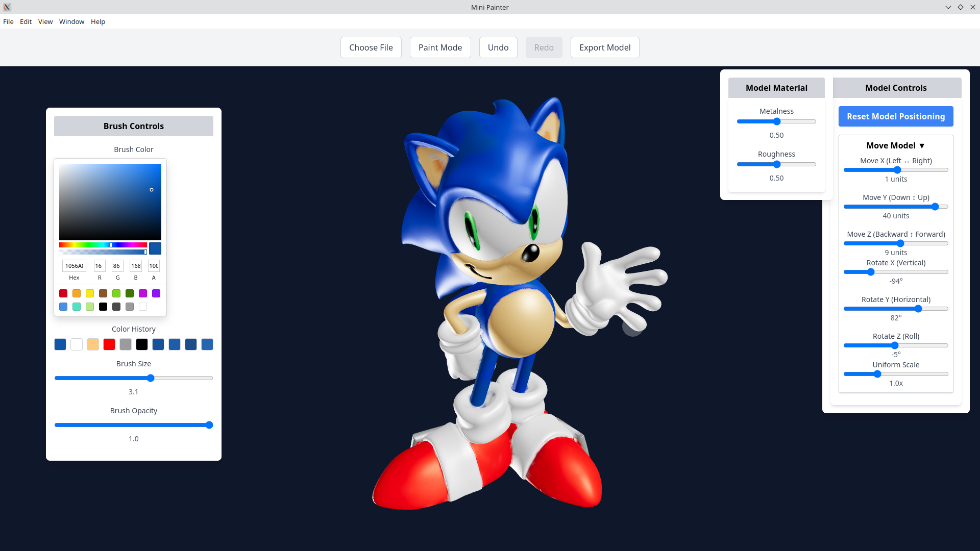Viewport: 980px width, 551px height.
Task: Minimize the Mini Painter window
Action: click(948, 7)
